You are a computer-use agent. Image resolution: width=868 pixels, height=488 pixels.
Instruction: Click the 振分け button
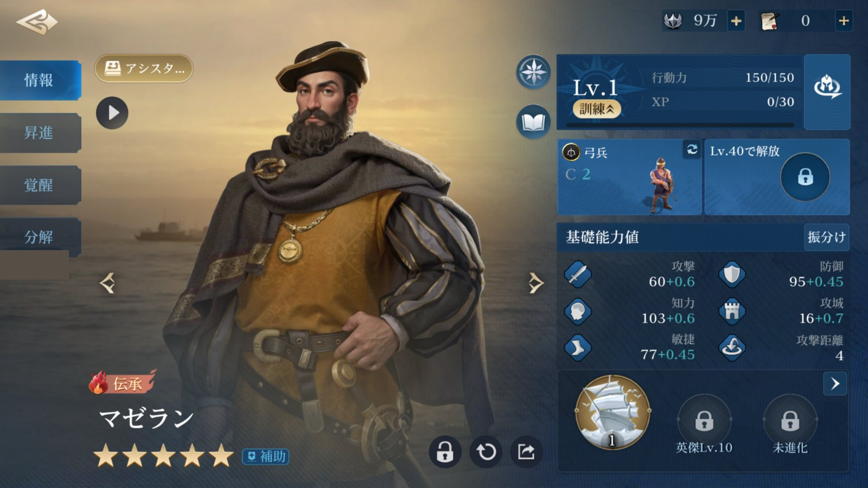[826, 237]
